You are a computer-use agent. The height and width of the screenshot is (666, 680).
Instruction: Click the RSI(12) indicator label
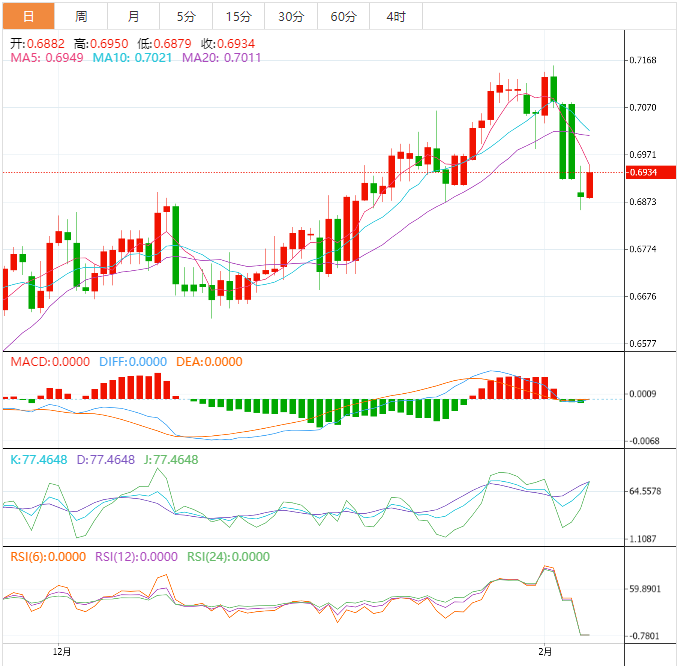pos(136,557)
